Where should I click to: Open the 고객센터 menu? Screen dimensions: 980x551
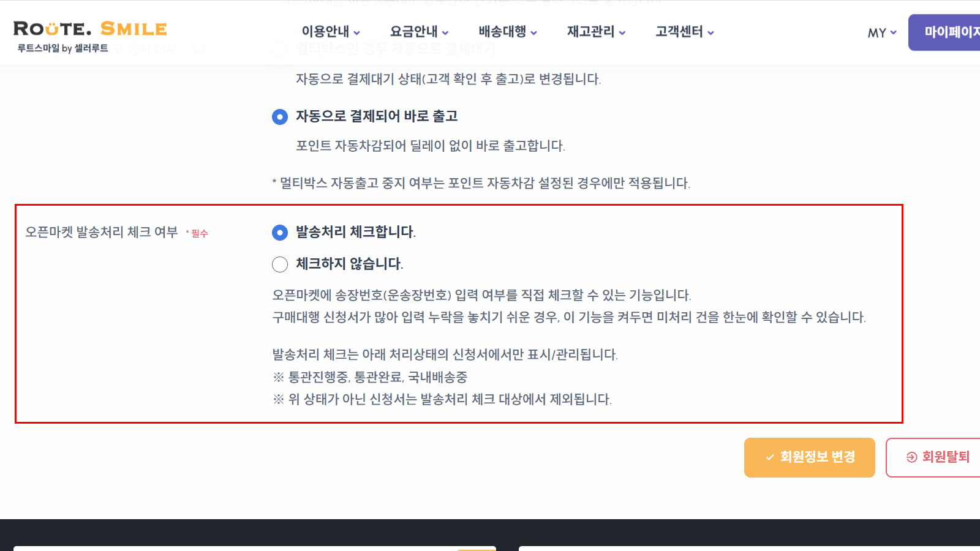(x=680, y=32)
